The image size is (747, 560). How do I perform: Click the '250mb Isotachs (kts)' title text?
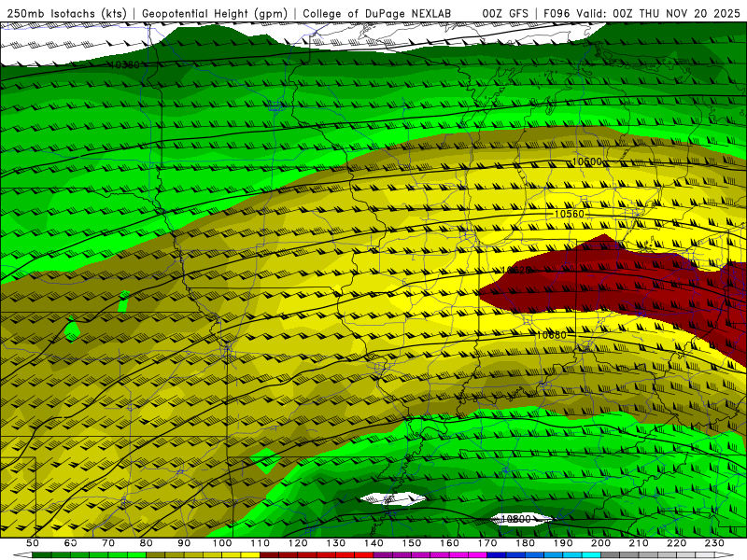pyautogui.click(x=67, y=14)
